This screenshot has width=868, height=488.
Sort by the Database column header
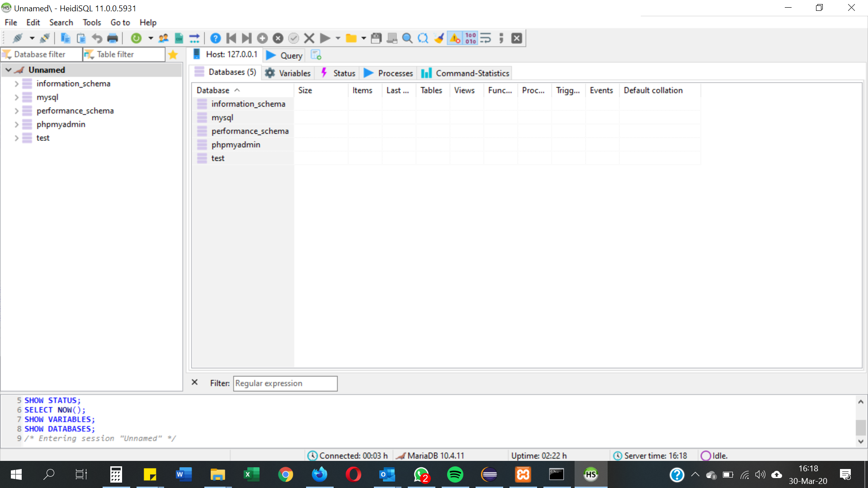(x=243, y=90)
